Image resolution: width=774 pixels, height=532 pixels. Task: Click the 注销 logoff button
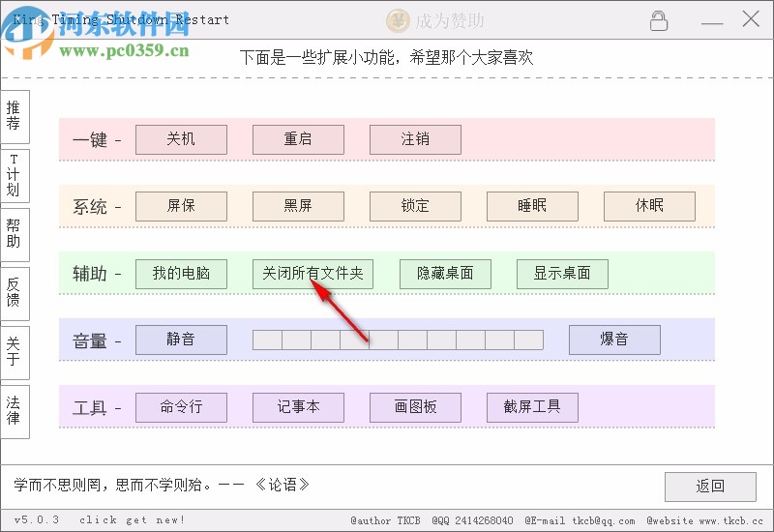coord(415,139)
